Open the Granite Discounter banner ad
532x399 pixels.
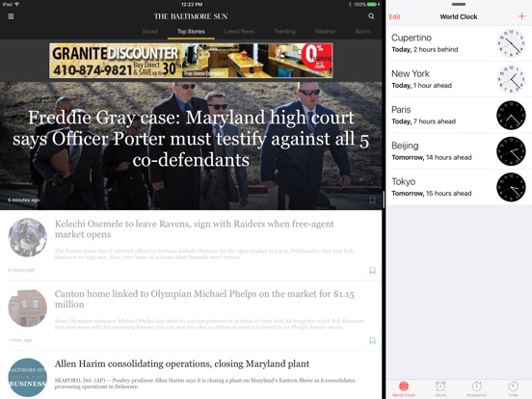click(191, 61)
